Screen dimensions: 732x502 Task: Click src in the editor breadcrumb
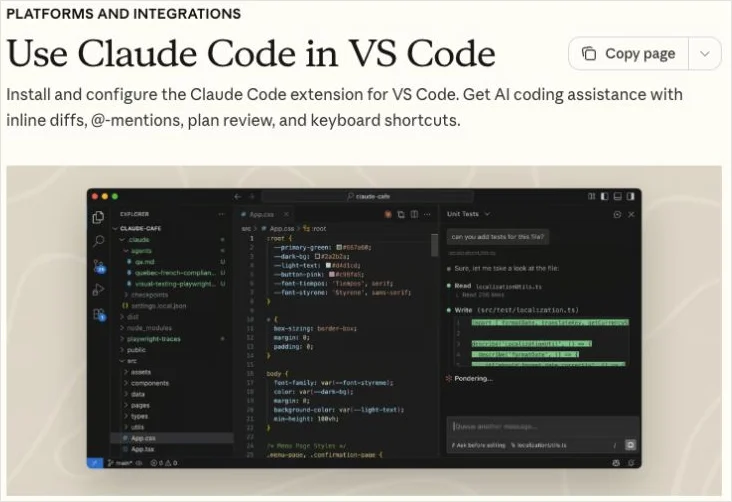pos(246,229)
